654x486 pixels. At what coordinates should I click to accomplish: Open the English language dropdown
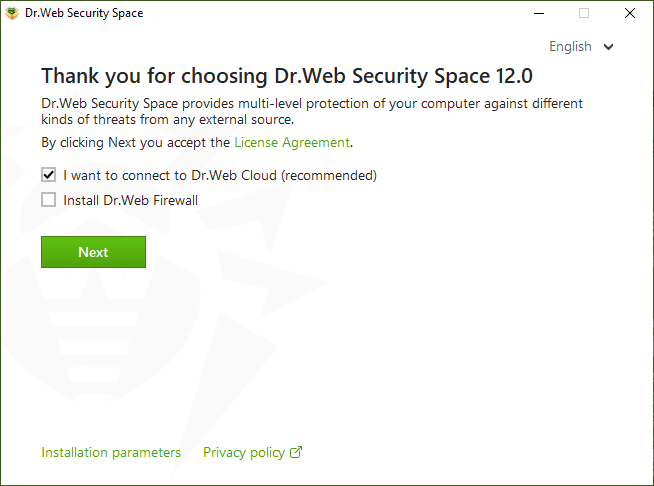[581, 46]
